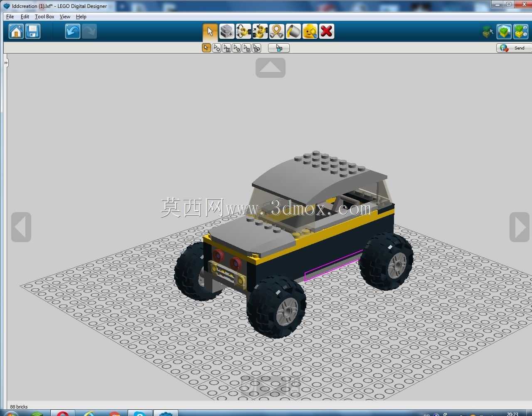
Task: Enable multiple selection sub-tool
Action: tap(217, 48)
